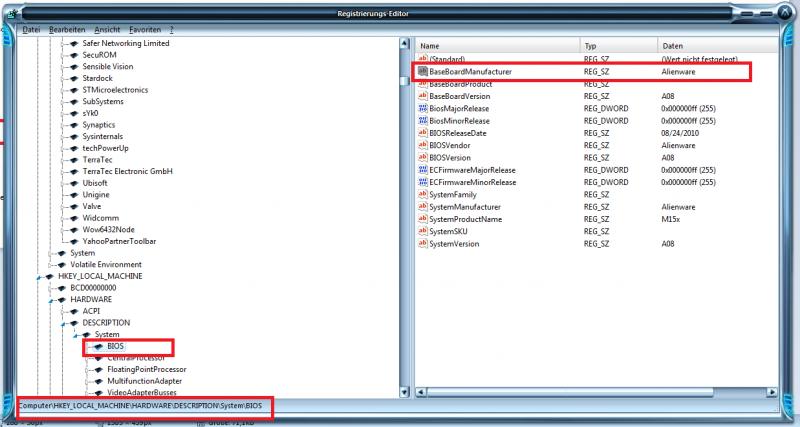Click the 08/24/2010 BIOSReleaseDate data cell
Viewport: 800px width, 427px height.
[680, 133]
